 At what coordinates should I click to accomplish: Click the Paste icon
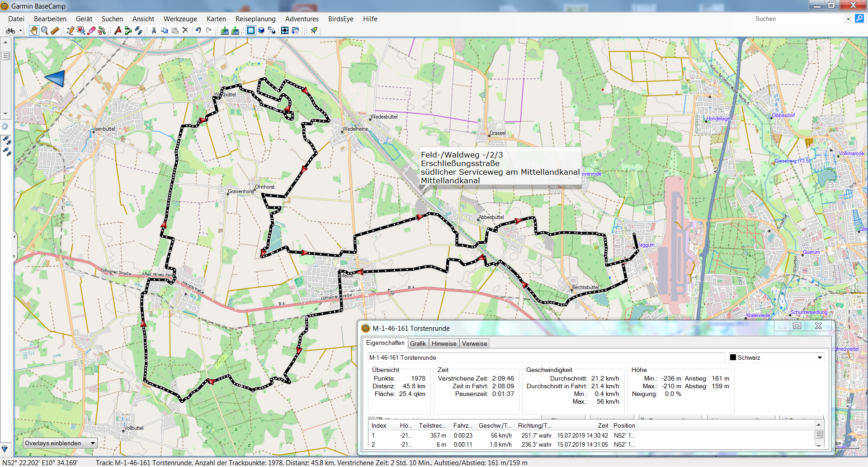pyautogui.click(x=175, y=30)
